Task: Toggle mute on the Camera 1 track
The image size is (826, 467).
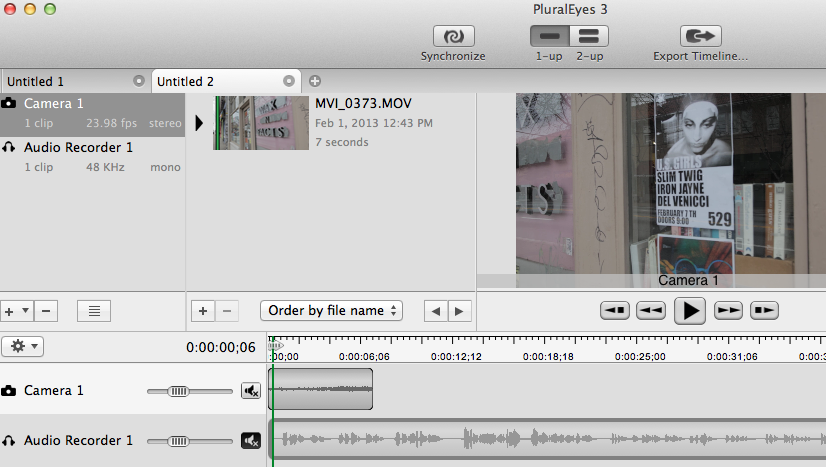Action: pos(251,391)
